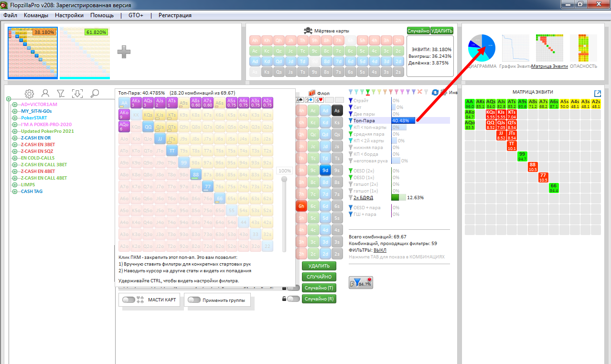Open the Настройки menu
The width and height of the screenshot is (611, 364).
click(x=69, y=15)
